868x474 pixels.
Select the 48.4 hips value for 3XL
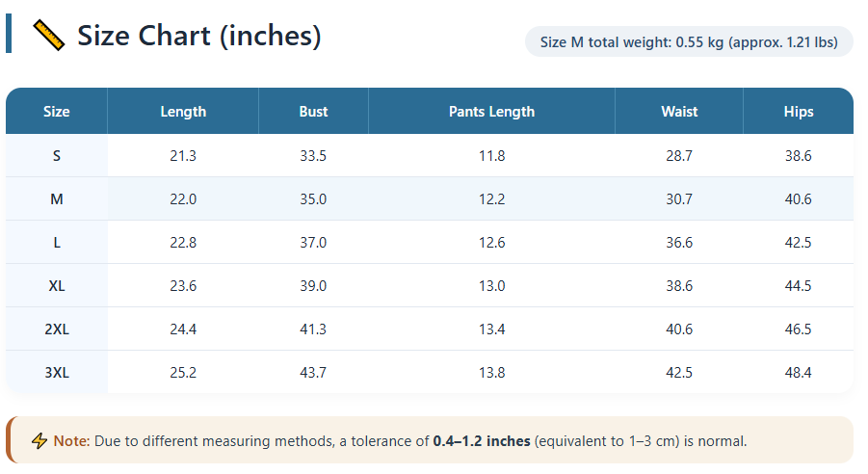point(798,373)
